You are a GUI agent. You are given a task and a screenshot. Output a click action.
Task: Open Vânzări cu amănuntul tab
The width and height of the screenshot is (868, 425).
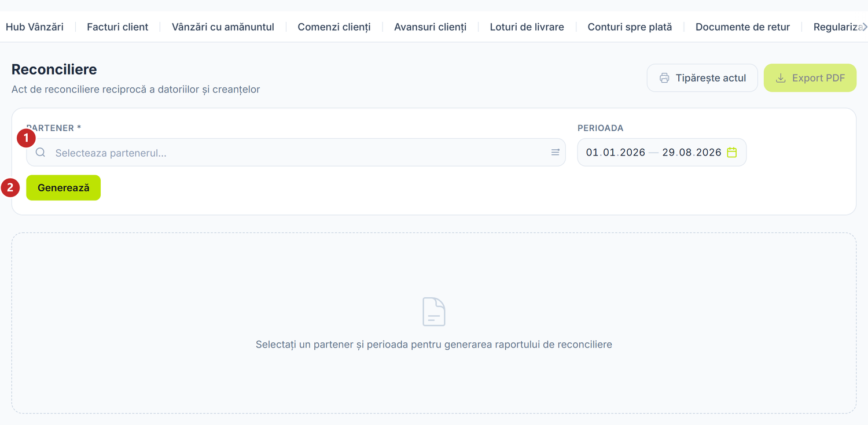coord(223,27)
